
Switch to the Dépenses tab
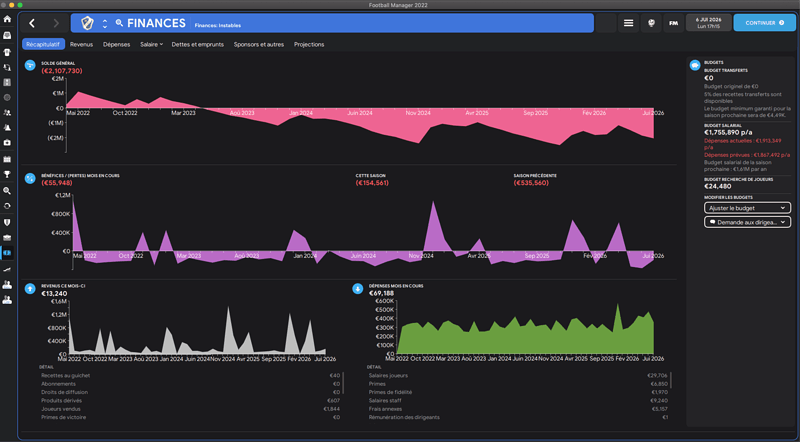click(x=116, y=44)
